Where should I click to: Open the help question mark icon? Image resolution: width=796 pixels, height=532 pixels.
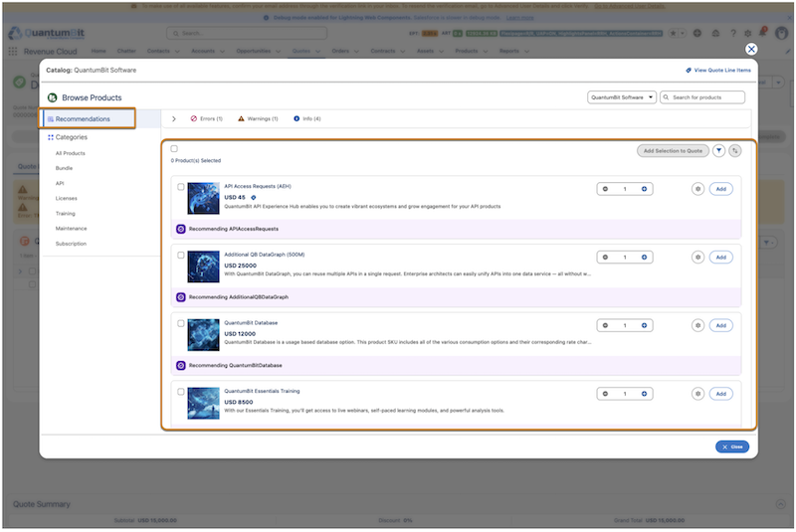coord(733,34)
